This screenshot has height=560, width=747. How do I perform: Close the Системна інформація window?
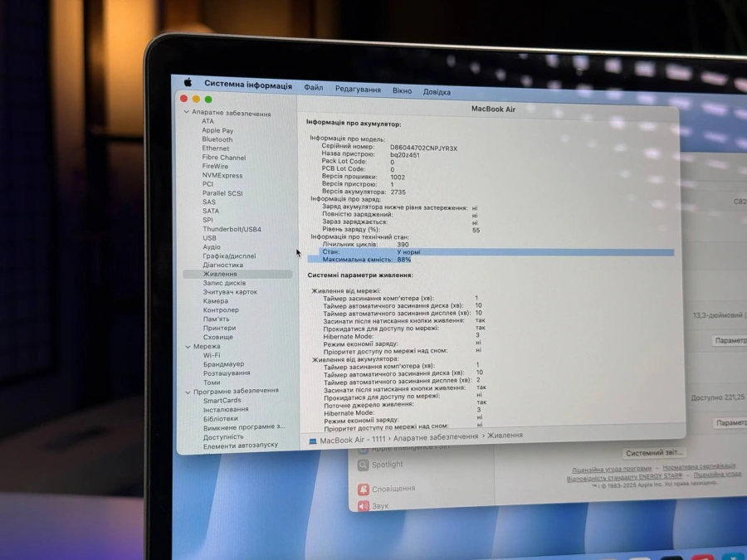[184, 98]
